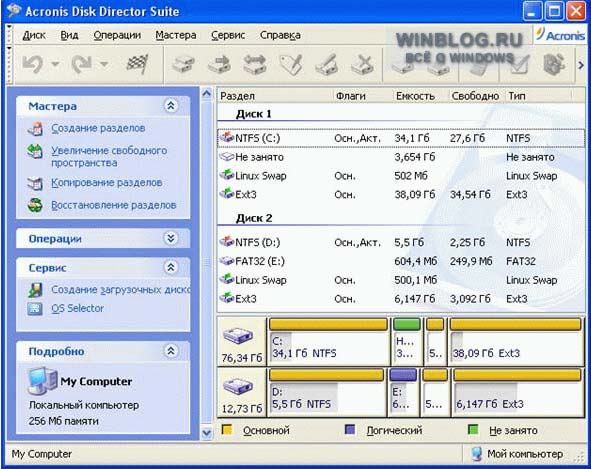
Task: Click the Восстановление разделов icon
Action: [35, 205]
